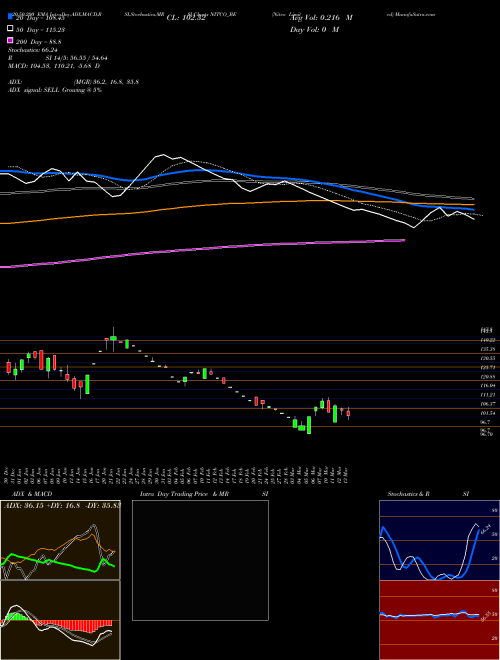Click the peak of the white moving-average line

tap(162, 155)
